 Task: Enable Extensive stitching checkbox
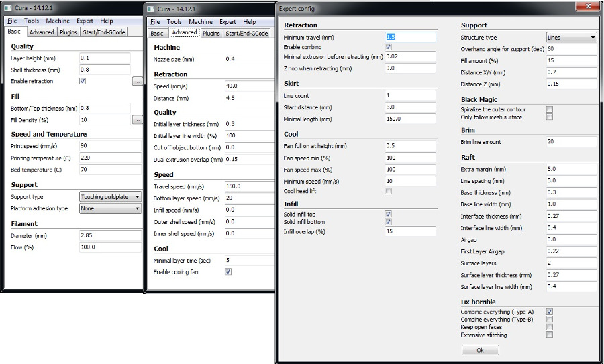pos(550,335)
